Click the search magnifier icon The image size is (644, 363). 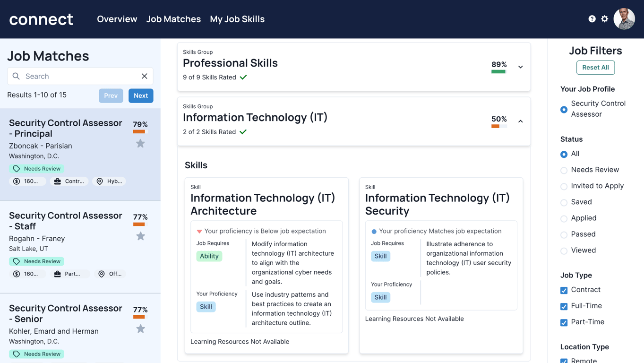click(x=16, y=76)
